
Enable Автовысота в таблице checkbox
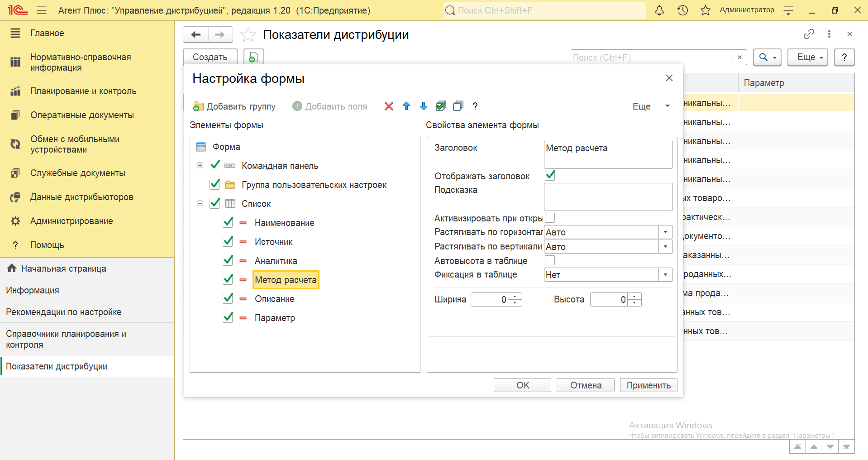(x=550, y=260)
